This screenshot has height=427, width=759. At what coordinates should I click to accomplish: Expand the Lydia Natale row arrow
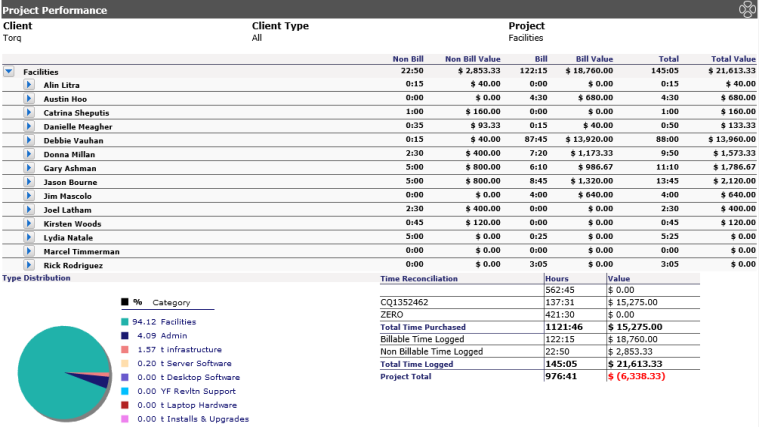tap(29, 238)
